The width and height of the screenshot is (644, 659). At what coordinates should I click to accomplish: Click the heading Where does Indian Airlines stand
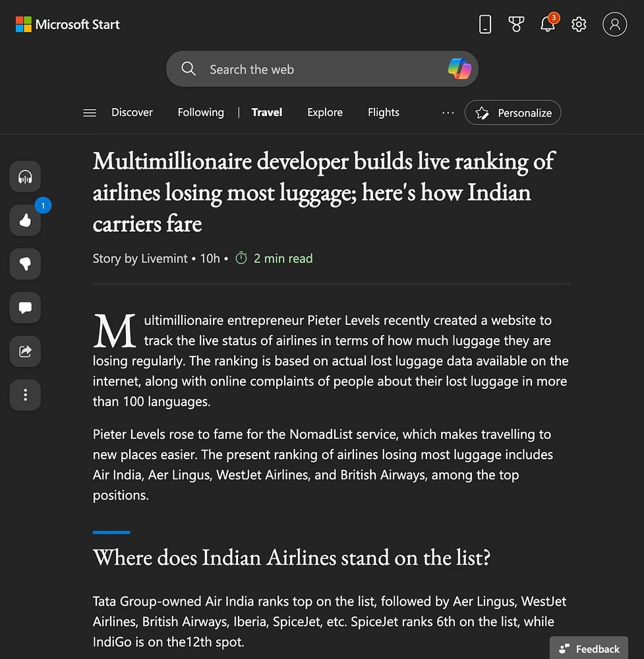click(292, 558)
